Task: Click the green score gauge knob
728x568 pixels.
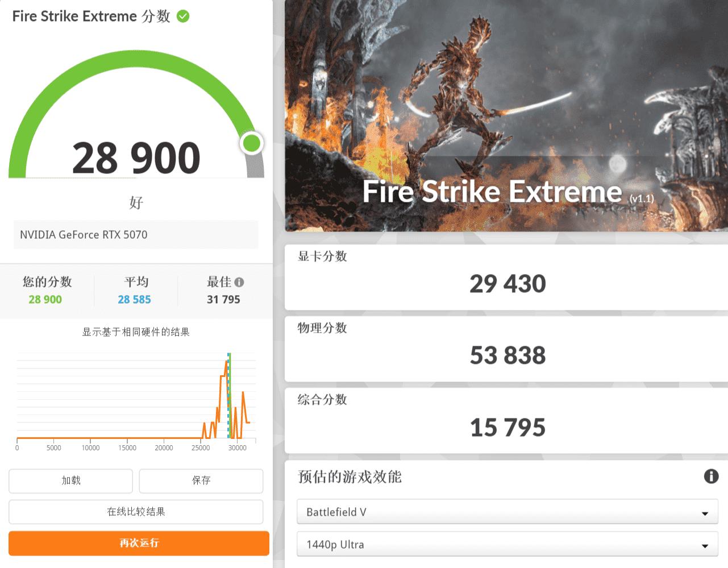Action: tap(251, 143)
